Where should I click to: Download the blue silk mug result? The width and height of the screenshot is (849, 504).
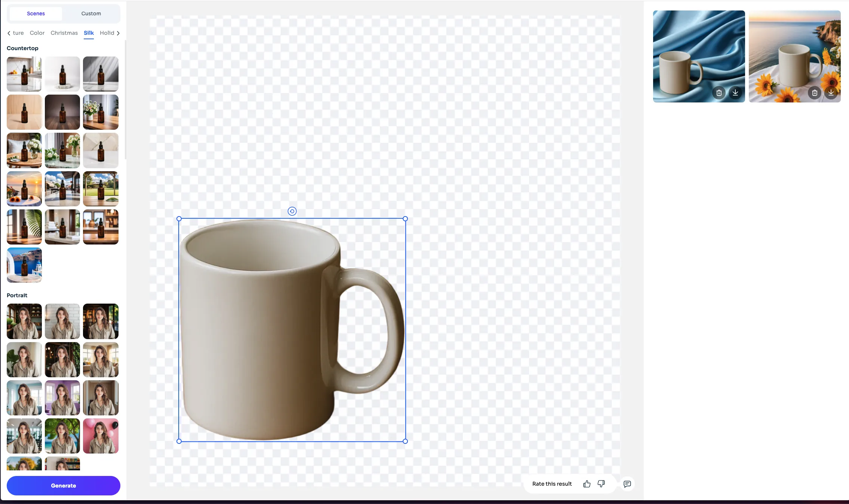pyautogui.click(x=735, y=93)
